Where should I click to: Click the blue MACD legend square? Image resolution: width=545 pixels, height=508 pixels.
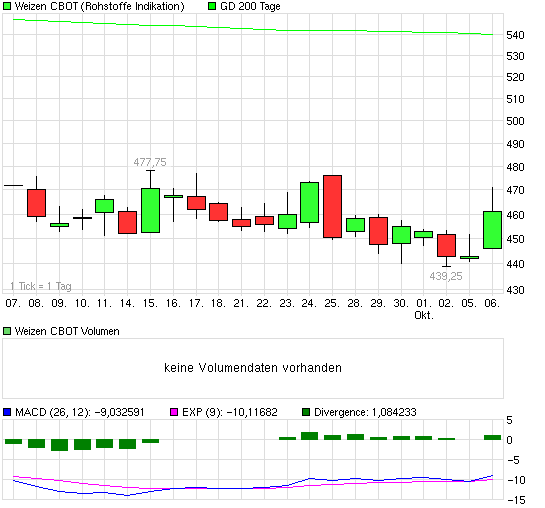(x=7, y=412)
